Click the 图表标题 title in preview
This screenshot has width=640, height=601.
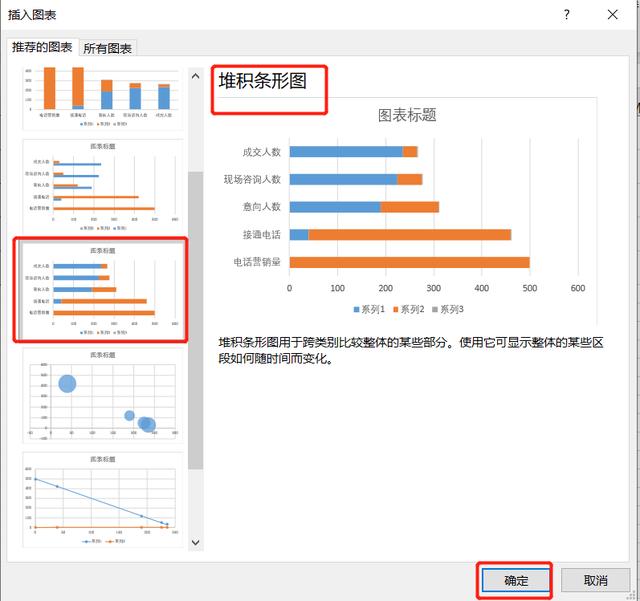click(x=407, y=115)
